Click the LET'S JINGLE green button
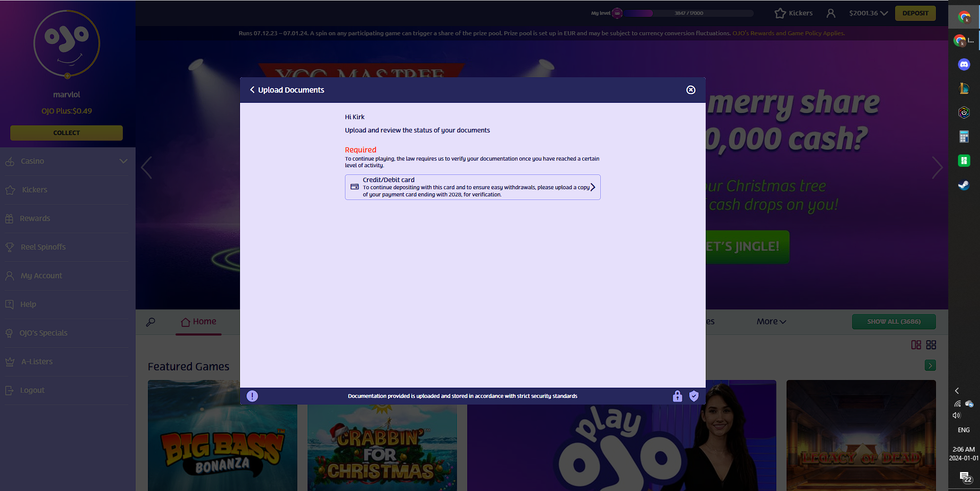Screen dimensions: 980x491 coord(748,247)
